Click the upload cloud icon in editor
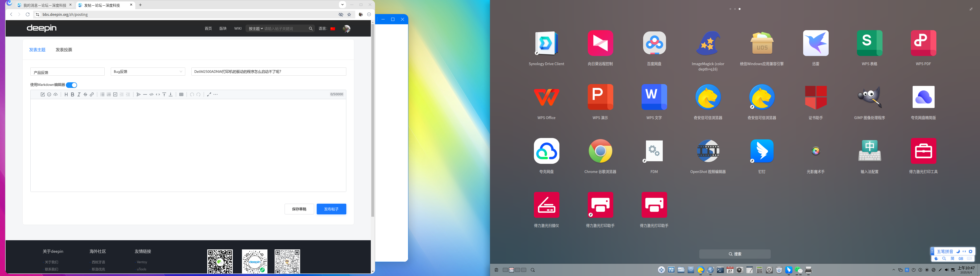The height and width of the screenshot is (276, 980). click(x=56, y=95)
